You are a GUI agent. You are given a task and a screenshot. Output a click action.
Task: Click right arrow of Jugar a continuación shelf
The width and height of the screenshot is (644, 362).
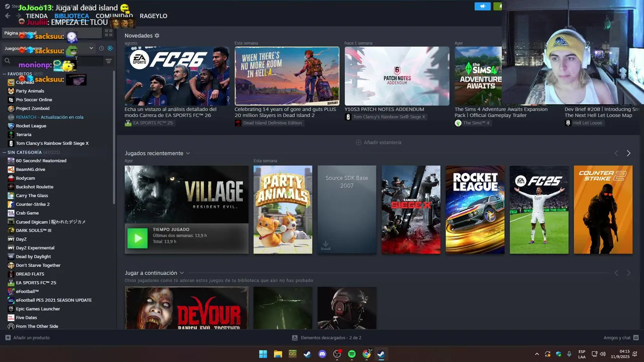(628, 273)
